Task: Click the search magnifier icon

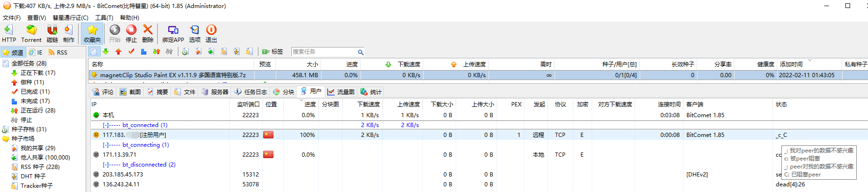Action: 361,52
